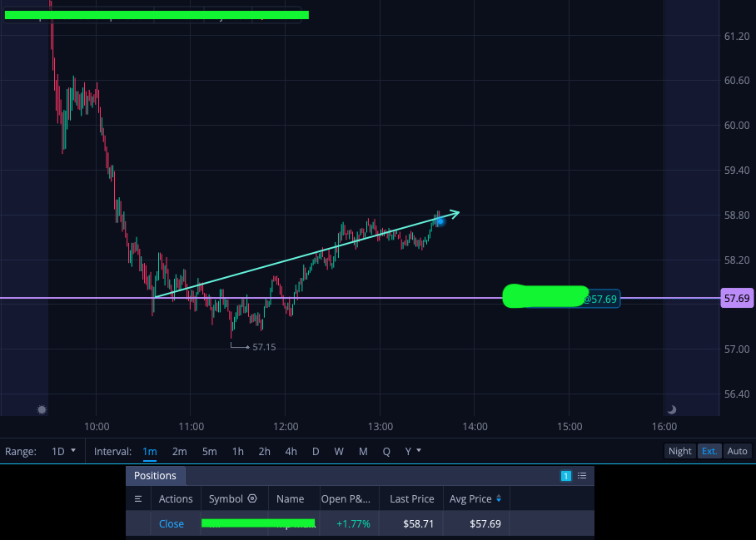Toggle Ext. extended hours mode

[709, 451]
